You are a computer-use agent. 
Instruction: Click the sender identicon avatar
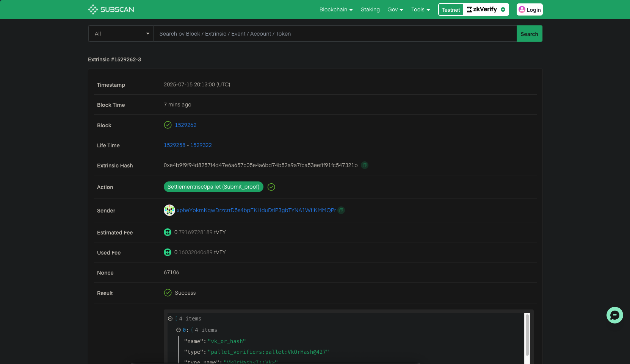pyautogui.click(x=169, y=210)
